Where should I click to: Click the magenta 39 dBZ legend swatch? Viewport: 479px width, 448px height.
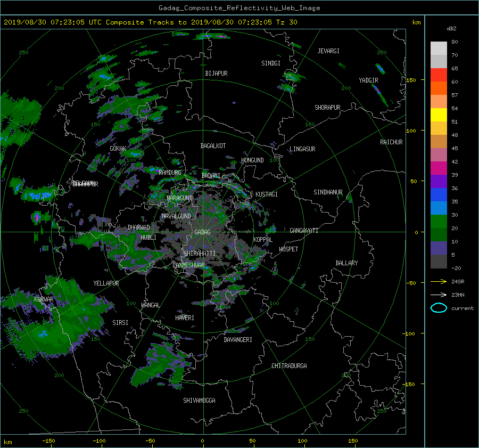(439, 168)
